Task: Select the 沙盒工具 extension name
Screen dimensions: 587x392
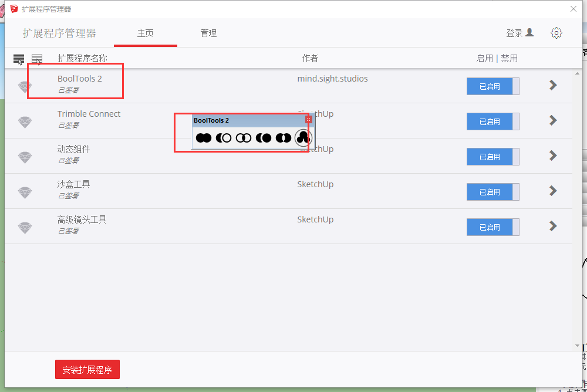Action: point(73,184)
